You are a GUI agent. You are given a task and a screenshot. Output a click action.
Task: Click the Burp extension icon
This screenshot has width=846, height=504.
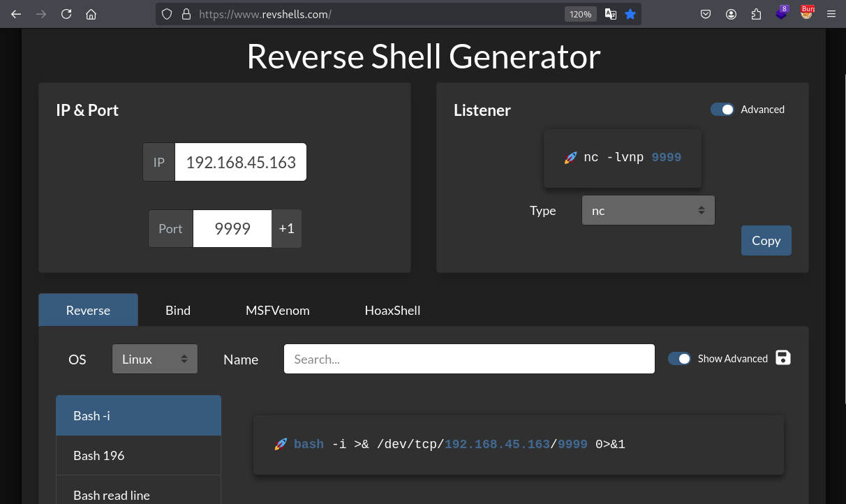(x=807, y=13)
